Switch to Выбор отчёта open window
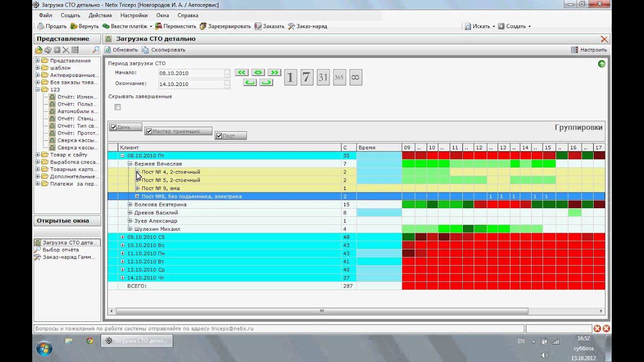644x362 pixels. (60, 250)
